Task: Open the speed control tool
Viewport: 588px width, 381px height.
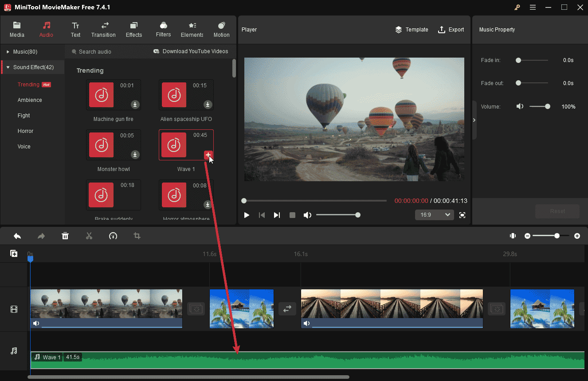Action: coord(113,236)
